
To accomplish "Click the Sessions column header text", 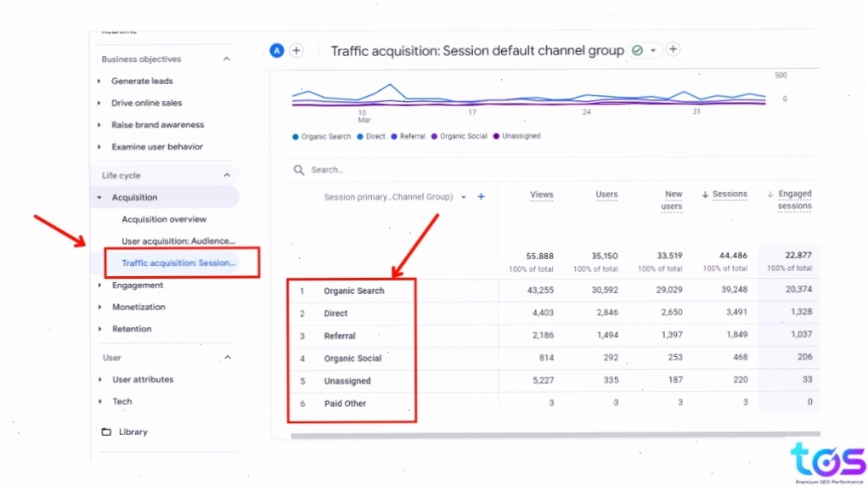I will click(x=730, y=194).
